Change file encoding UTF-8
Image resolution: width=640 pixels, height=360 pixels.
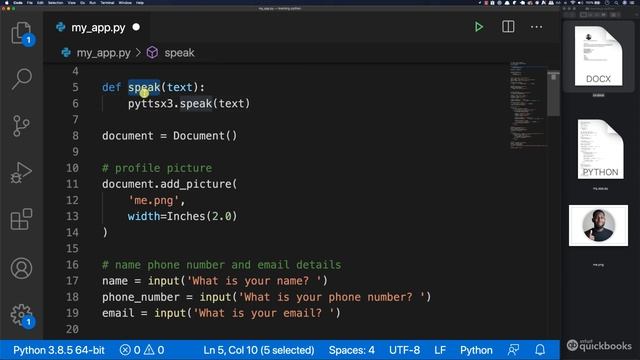[x=404, y=350]
